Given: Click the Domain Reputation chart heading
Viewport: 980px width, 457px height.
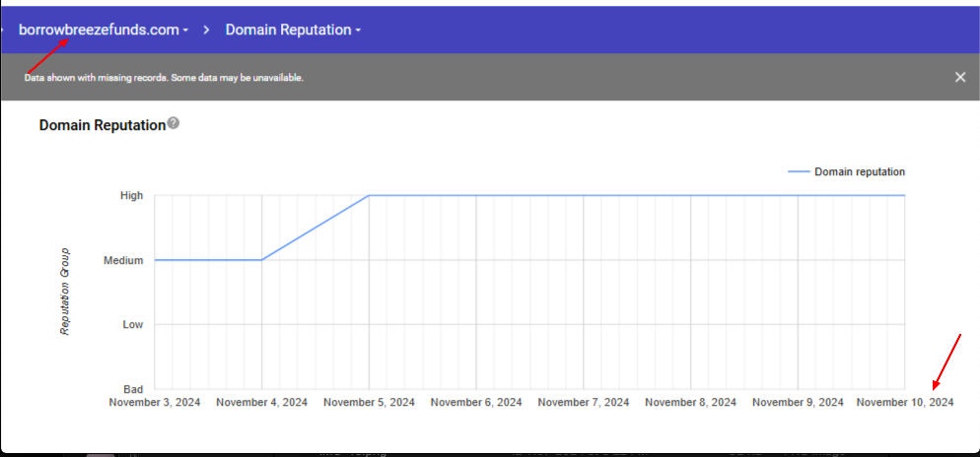Looking at the screenshot, I should click(x=102, y=125).
